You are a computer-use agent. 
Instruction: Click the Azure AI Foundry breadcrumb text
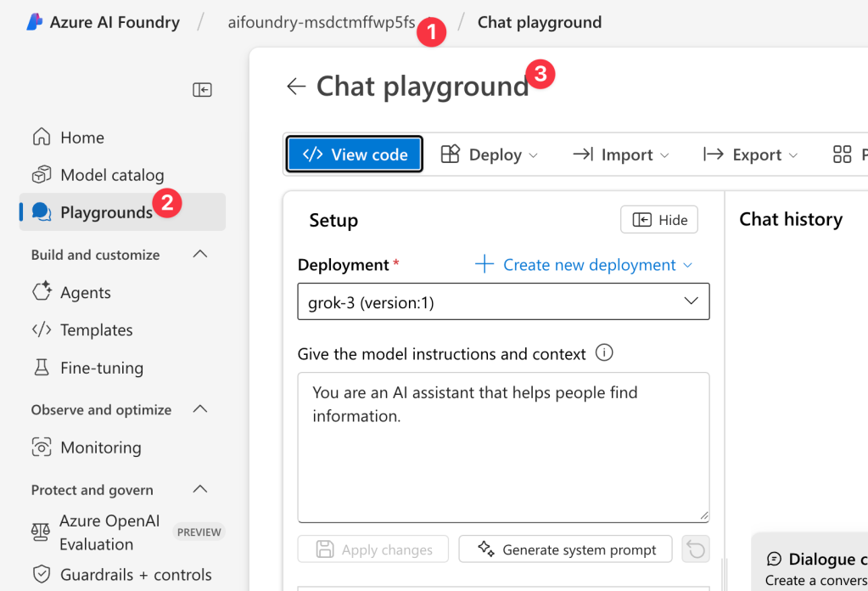tap(115, 22)
